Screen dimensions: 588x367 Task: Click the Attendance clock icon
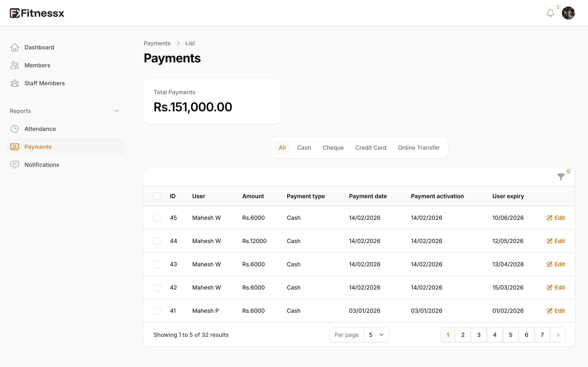[x=14, y=129]
